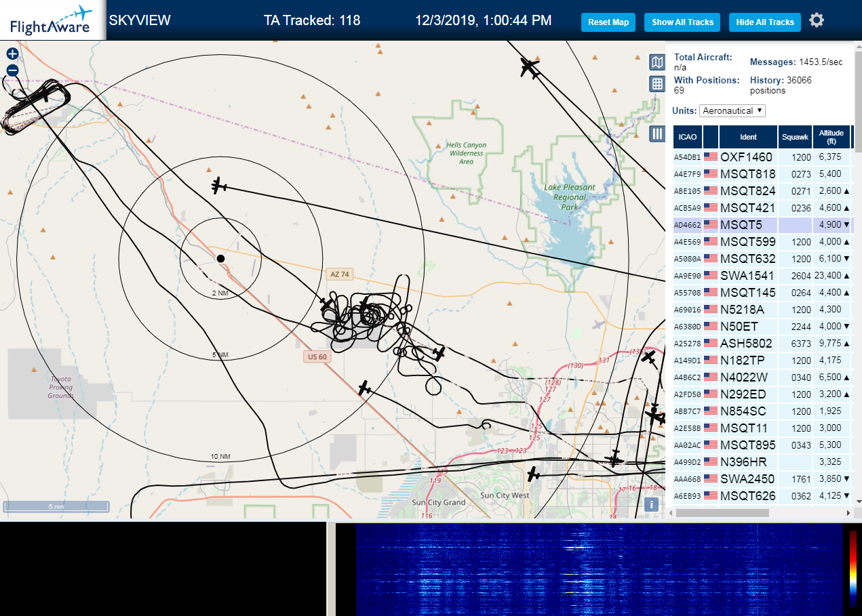Screen dimensions: 862x616
Task: Select the highlighted MSQT5 row
Action: coord(762,225)
